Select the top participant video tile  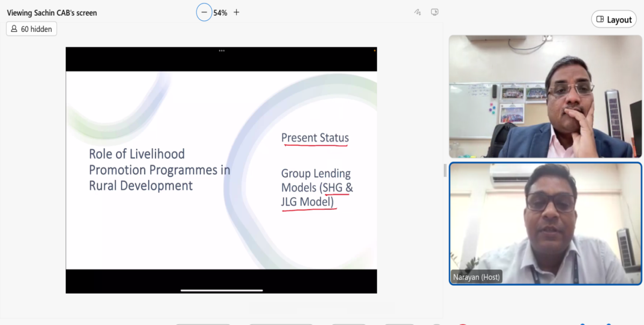[x=545, y=96]
